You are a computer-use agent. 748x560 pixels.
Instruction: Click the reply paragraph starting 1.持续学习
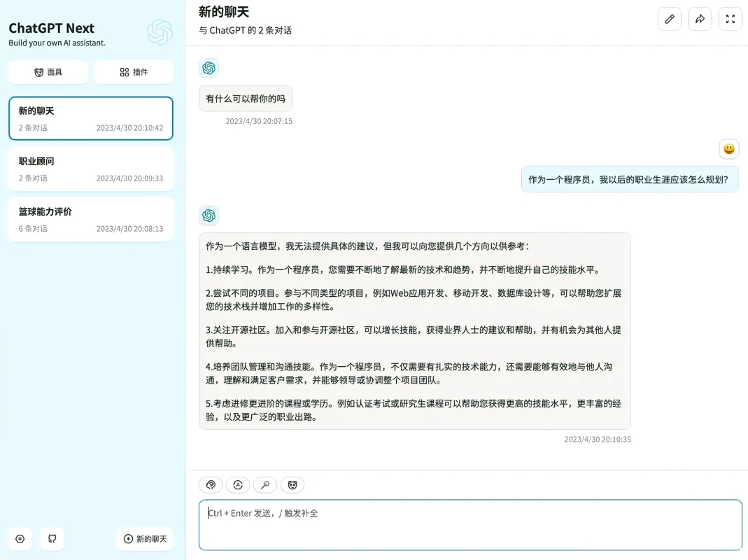coord(404,269)
